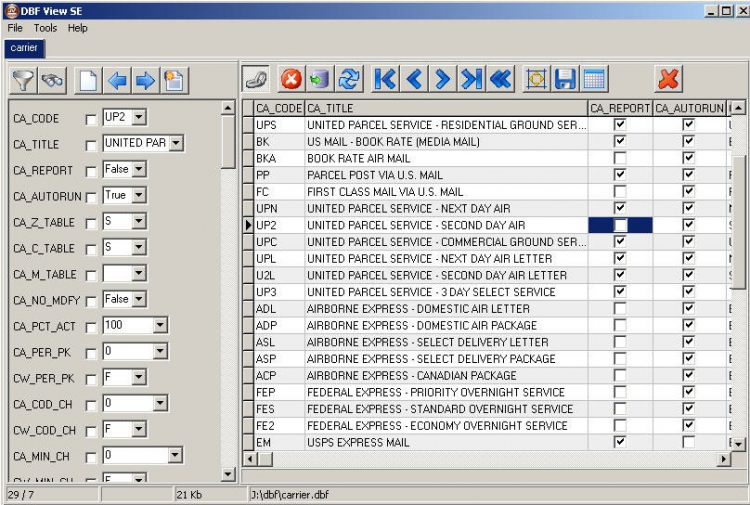Click the large red X icon
The image size is (750, 505).
[668, 79]
